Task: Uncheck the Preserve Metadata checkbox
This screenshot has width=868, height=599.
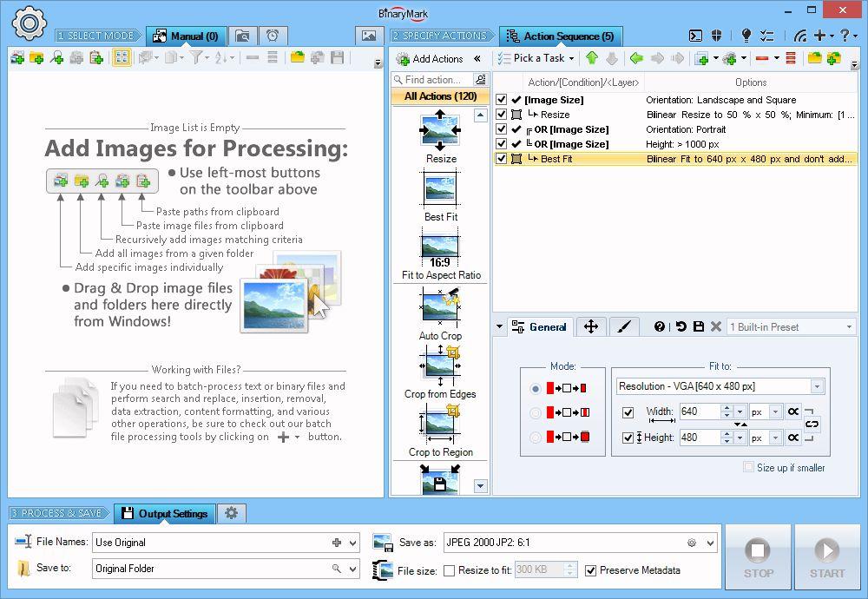Action: coord(591,570)
